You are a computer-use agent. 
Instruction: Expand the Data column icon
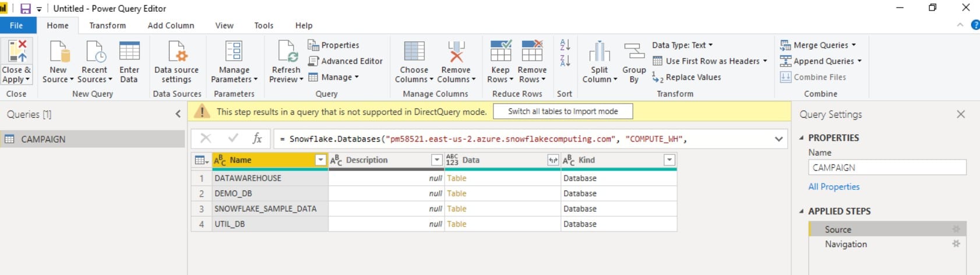(x=553, y=160)
